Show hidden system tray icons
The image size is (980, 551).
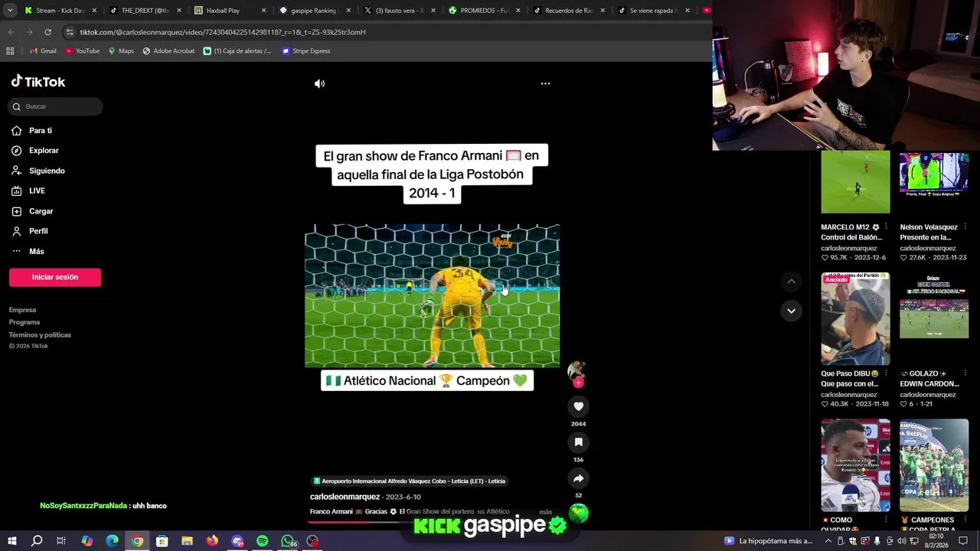tap(828, 541)
